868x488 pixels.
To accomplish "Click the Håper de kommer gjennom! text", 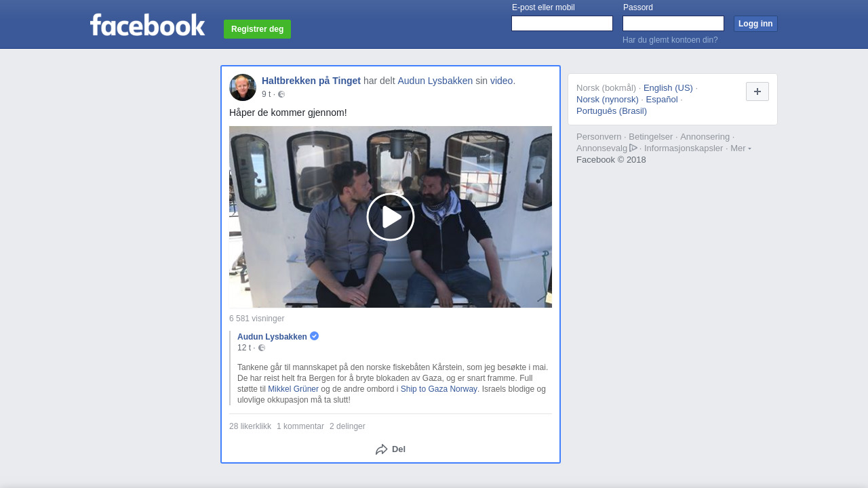I will (288, 113).
